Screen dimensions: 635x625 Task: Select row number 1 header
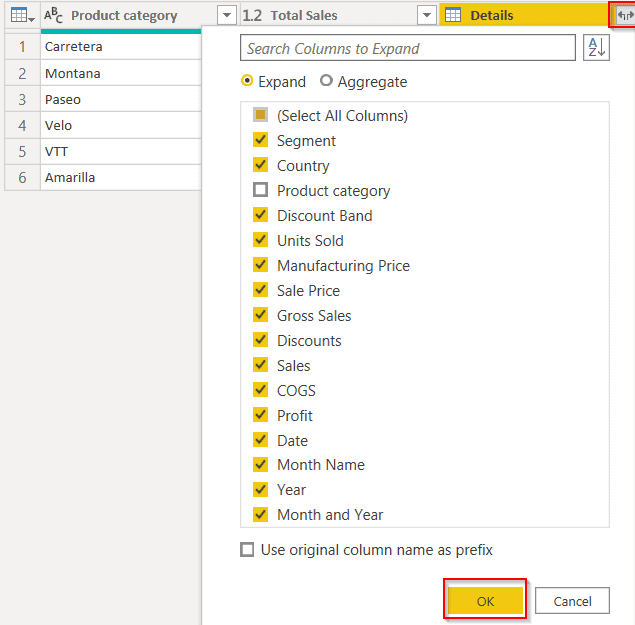point(22,47)
